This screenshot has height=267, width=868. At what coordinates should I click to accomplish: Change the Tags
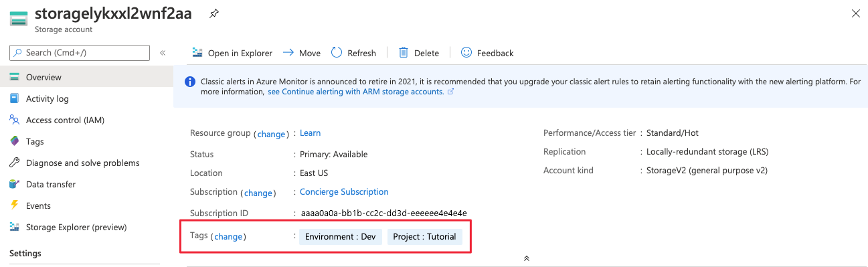(228, 236)
